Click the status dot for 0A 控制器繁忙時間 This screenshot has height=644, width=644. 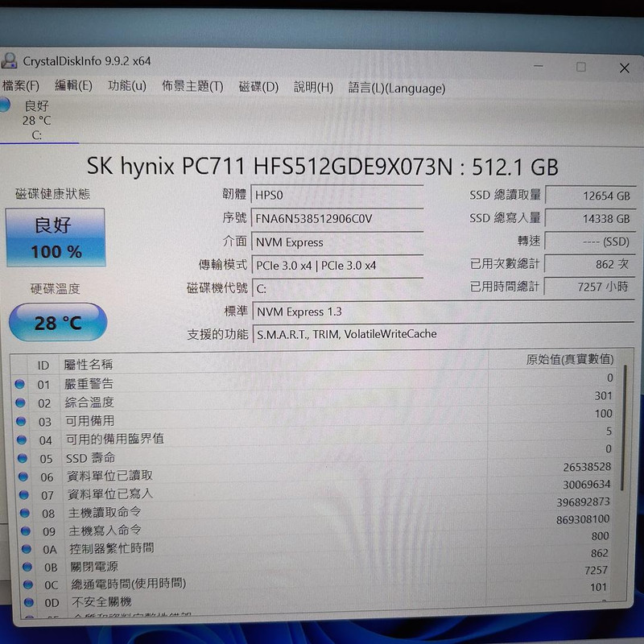coord(27,549)
